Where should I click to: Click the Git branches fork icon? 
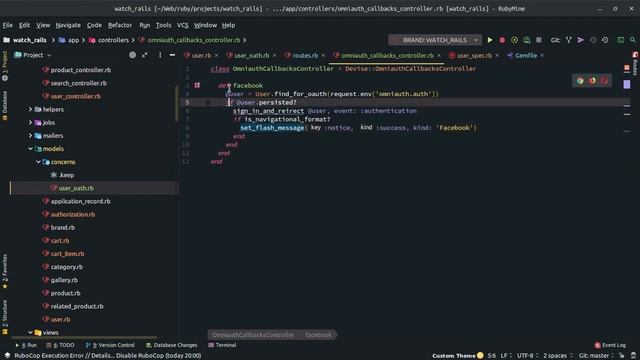point(569,40)
